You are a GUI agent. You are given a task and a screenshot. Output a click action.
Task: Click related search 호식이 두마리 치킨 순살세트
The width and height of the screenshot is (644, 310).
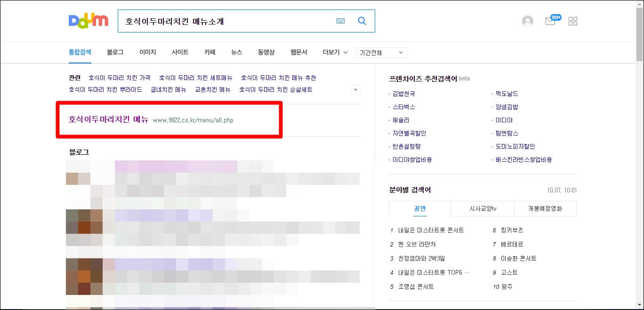click(275, 89)
